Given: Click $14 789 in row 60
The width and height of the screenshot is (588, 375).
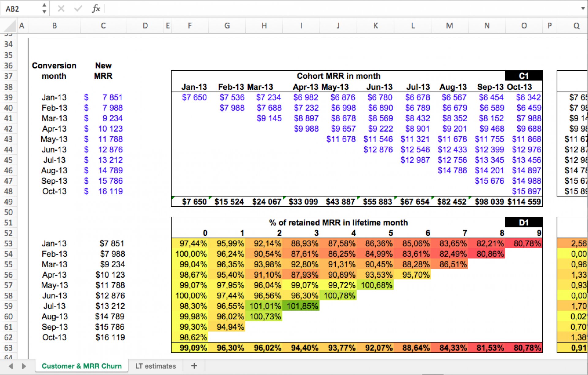Looking at the screenshot, I should 110,317.
